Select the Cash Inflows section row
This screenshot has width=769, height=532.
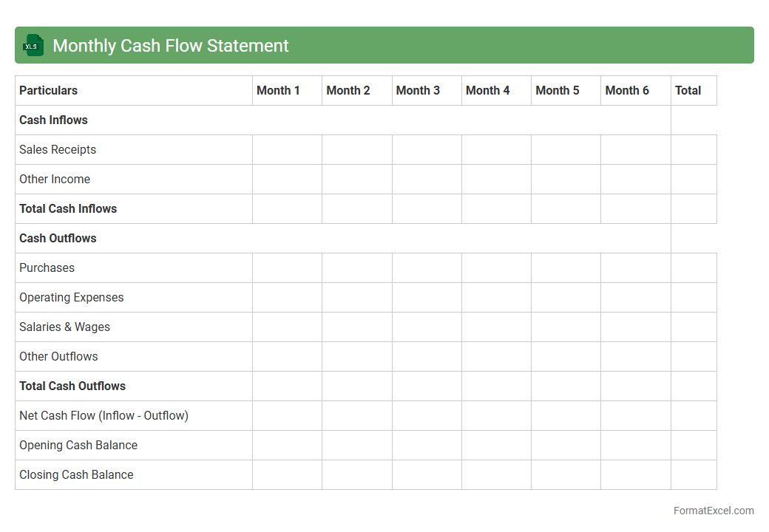click(53, 120)
